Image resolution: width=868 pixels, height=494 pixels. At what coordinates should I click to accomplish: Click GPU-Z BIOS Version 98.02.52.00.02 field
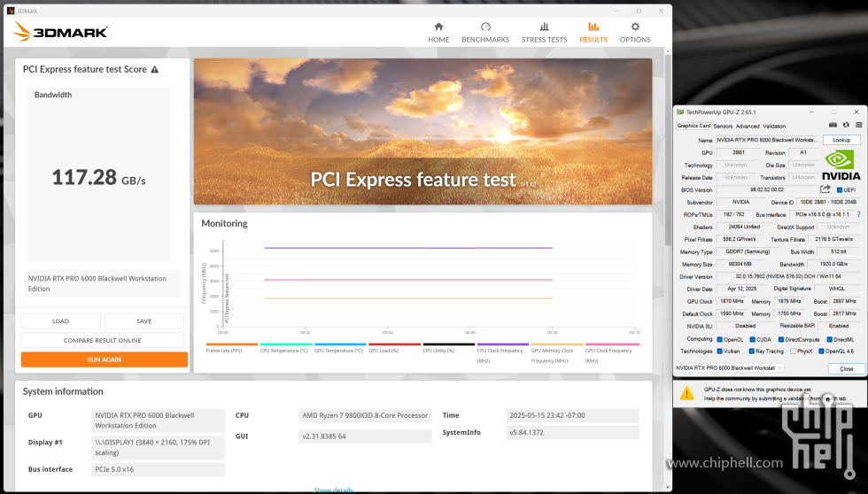767,189
